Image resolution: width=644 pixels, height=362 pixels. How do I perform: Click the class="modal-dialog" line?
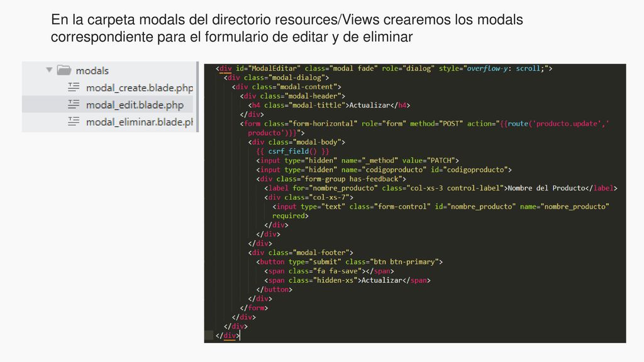(277, 77)
